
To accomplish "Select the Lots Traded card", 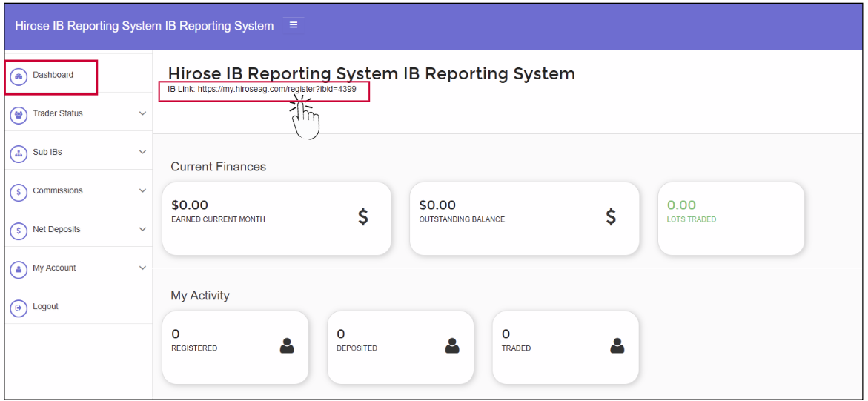I will coord(730,219).
